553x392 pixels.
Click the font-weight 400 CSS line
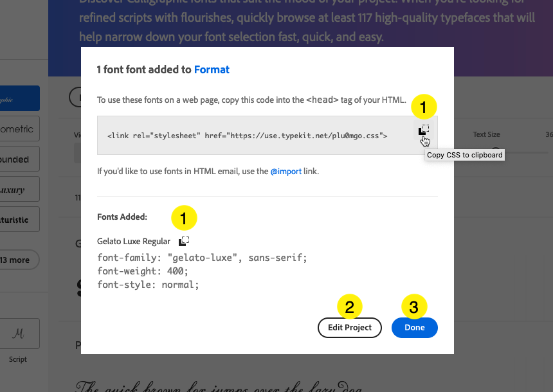[x=143, y=271]
